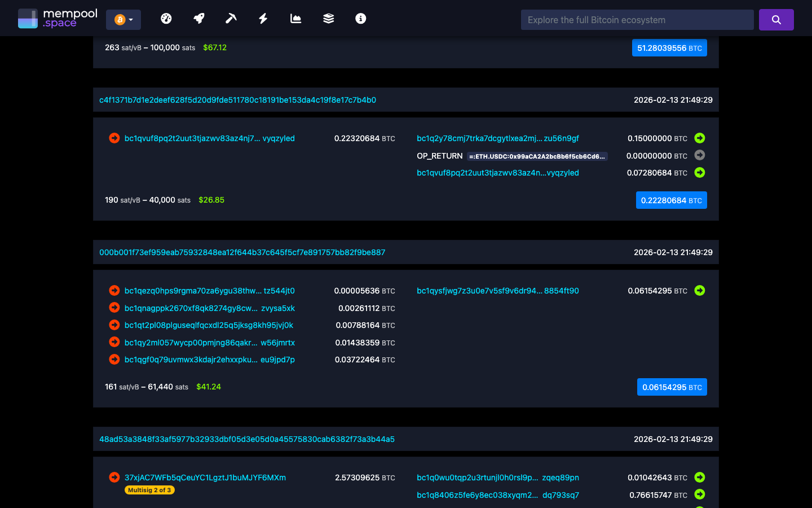Click the mempool.space logo
This screenshot has width=812, height=508.
pos(56,17)
